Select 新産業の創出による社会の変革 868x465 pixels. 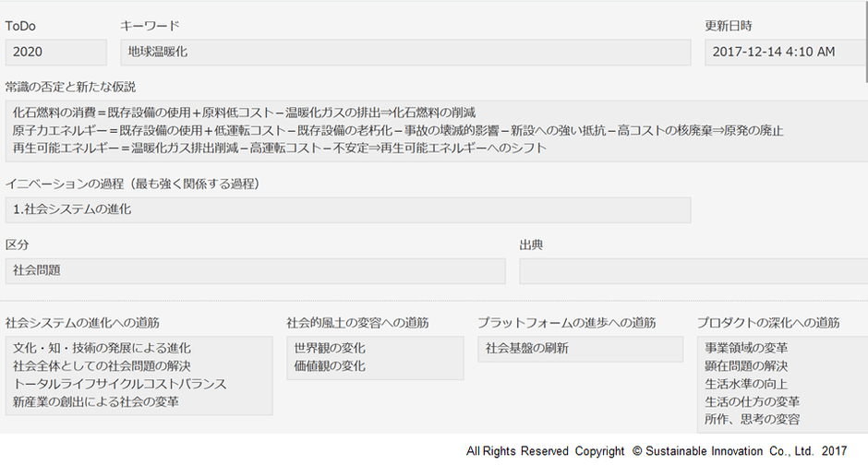pos(96,401)
